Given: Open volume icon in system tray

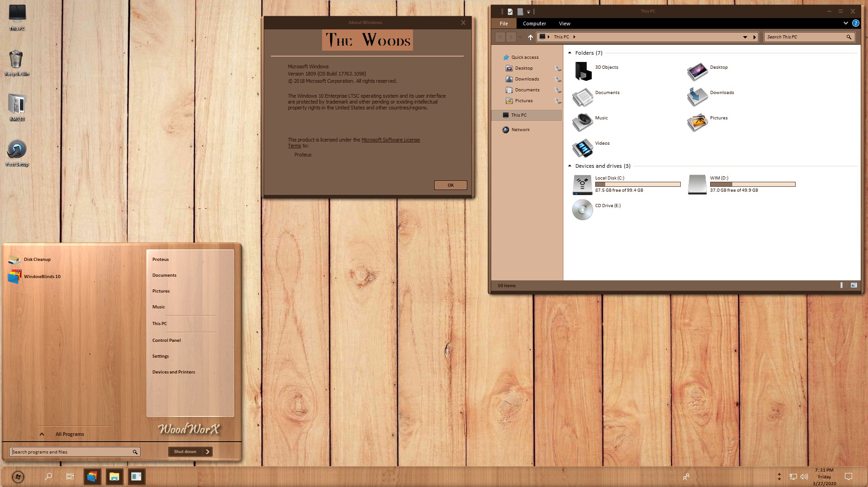Looking at the screenshot, I should (804, 477).
